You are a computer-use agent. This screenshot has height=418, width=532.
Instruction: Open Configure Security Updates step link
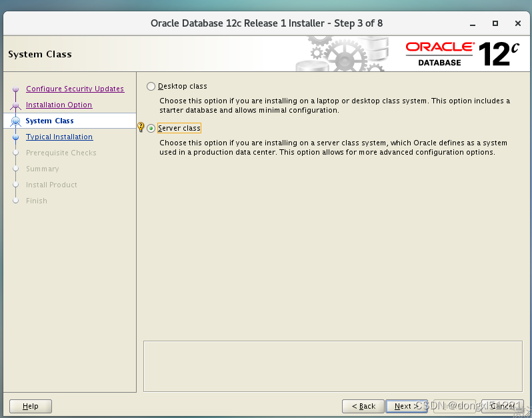click(75, 89)
